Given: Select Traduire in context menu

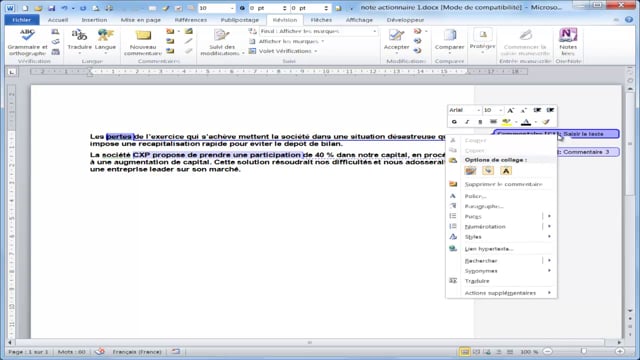Looking at the screenshot, I should coord(501,281).
